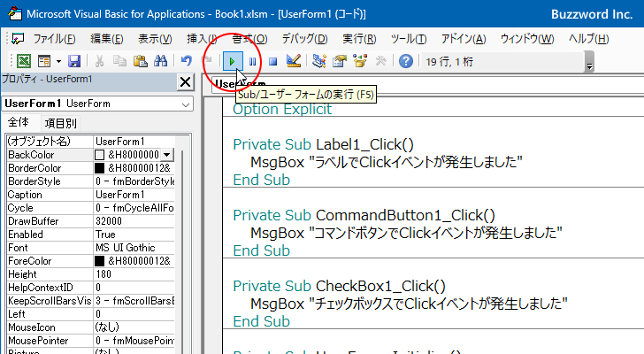
Task: Click the VBA app icon in title bar
Action: [x=15, y=13]
